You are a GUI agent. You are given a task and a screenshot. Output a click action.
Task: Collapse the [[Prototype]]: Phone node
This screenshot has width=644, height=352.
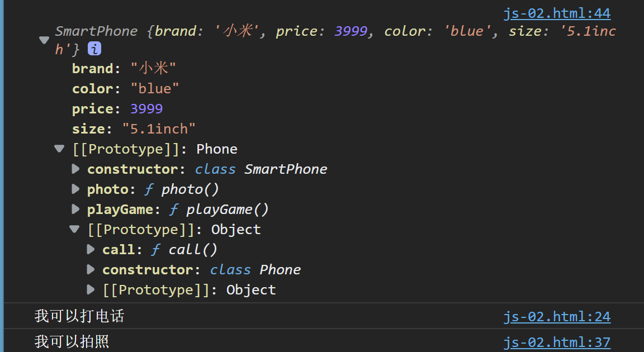pos(60,149)
